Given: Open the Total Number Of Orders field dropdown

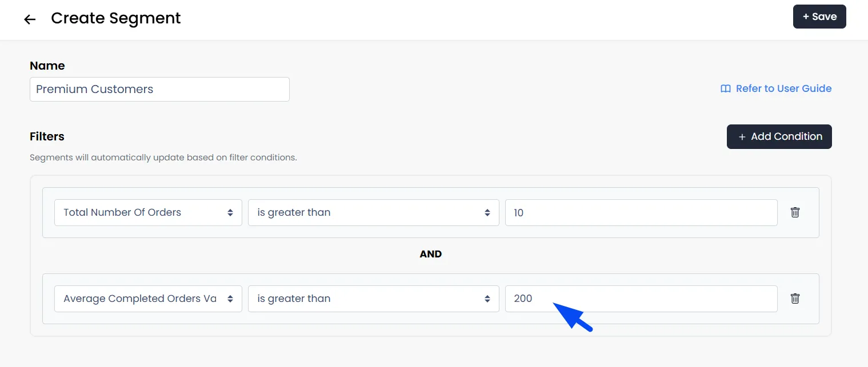Looking at the screenshot, I should pyautogui.click(x=148, y=212).
